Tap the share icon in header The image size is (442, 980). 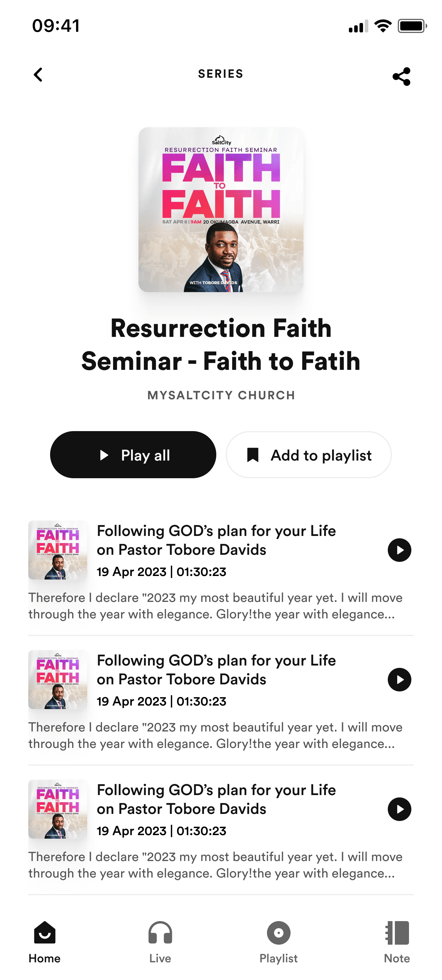coord(401,77)
